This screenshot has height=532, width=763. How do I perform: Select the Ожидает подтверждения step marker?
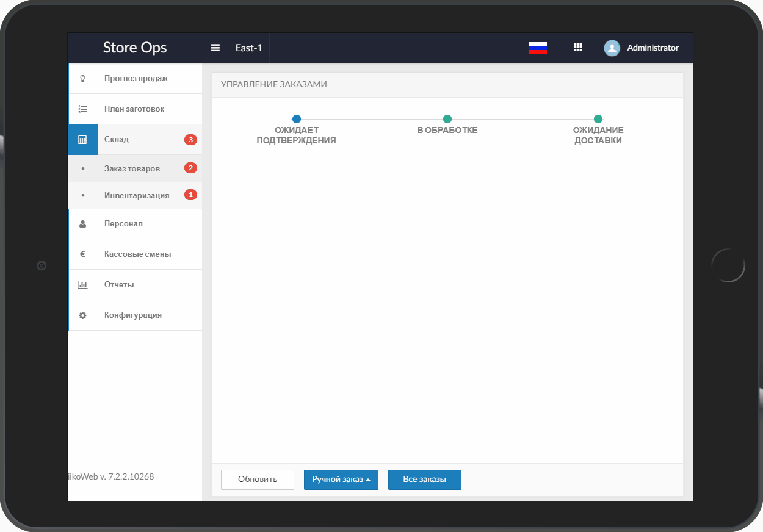coord(297,119)
